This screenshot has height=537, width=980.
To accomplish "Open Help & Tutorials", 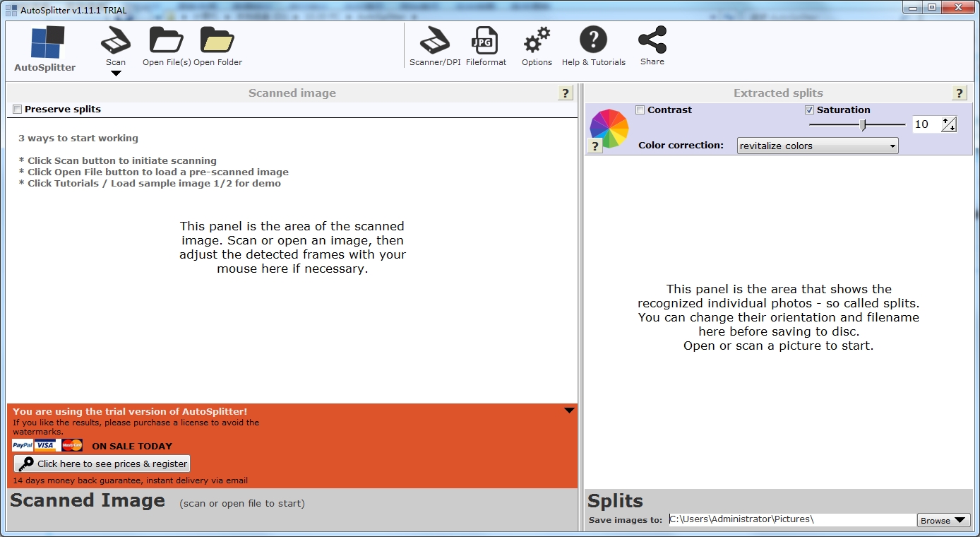I will pyautogui.click(x=593, y=40).
